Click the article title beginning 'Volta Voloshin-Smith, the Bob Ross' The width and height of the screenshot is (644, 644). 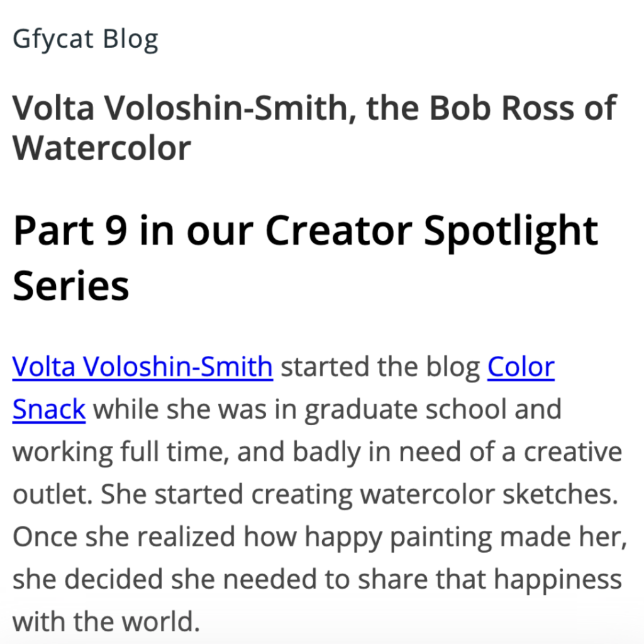[314, 127]
